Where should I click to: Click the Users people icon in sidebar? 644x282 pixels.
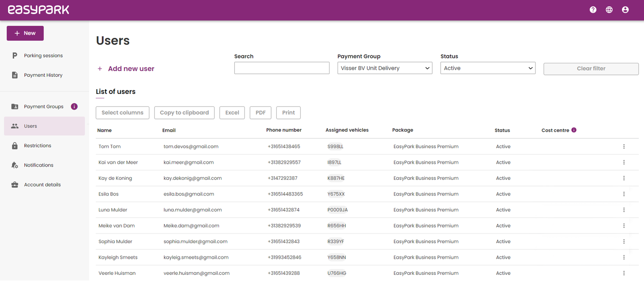[x=15, y=126]
